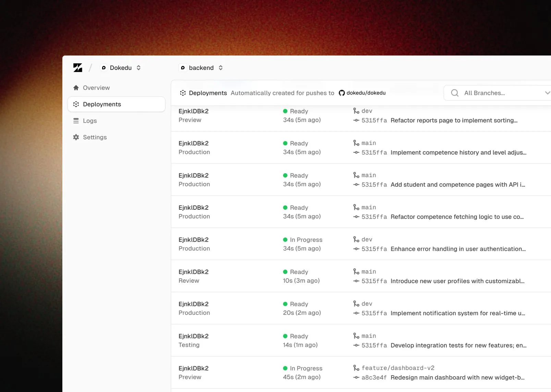Click the 14s (1m ago) duration

click(300, 345)
